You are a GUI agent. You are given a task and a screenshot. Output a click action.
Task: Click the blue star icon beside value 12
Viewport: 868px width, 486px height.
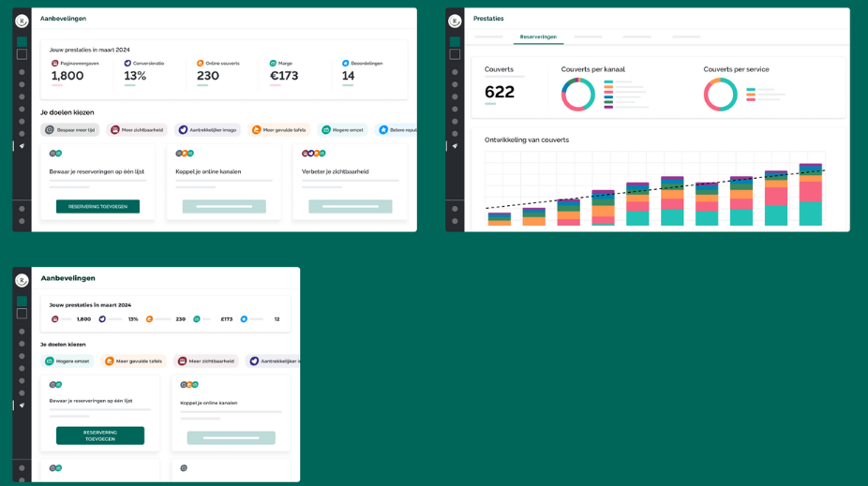pyautogui.click(x=244, y=319)
